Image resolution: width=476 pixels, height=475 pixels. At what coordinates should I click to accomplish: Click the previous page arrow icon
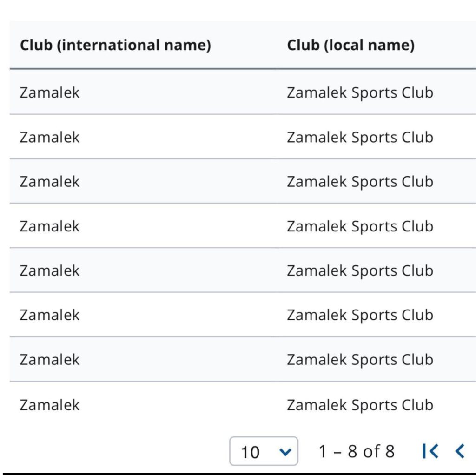459,450
